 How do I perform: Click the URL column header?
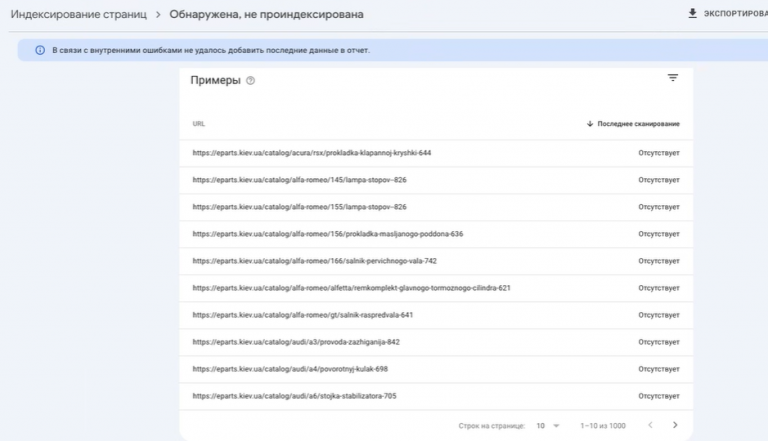tap(198, 123)
